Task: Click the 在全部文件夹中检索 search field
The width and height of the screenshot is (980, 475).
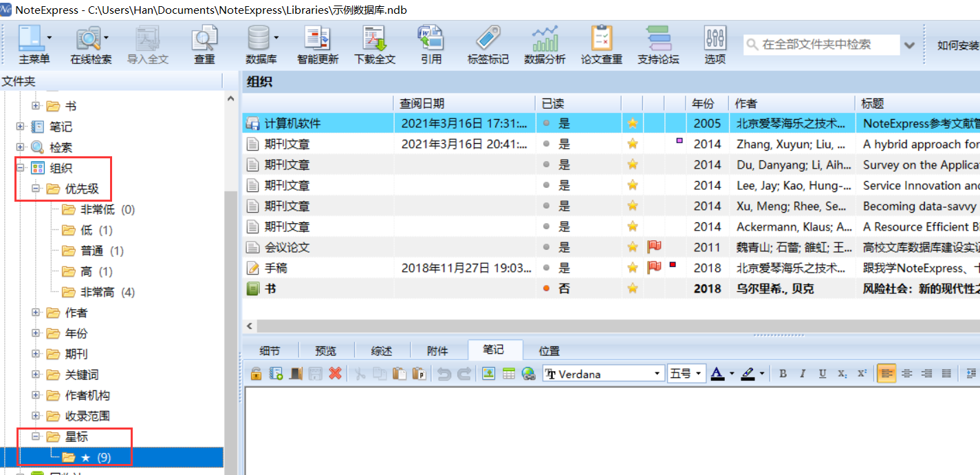Action: pyautogui.click(x=822, y=45)
